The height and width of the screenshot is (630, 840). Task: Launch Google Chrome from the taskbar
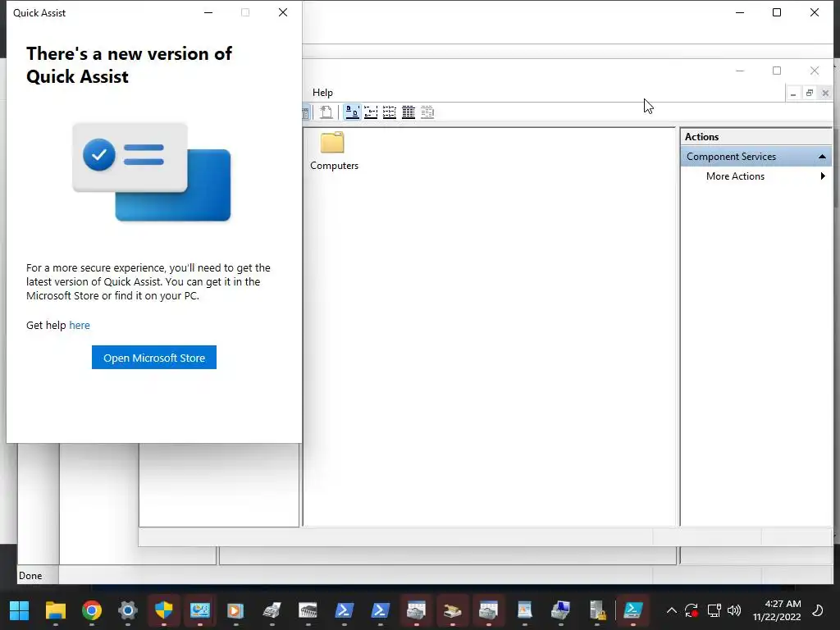(92, 610)
